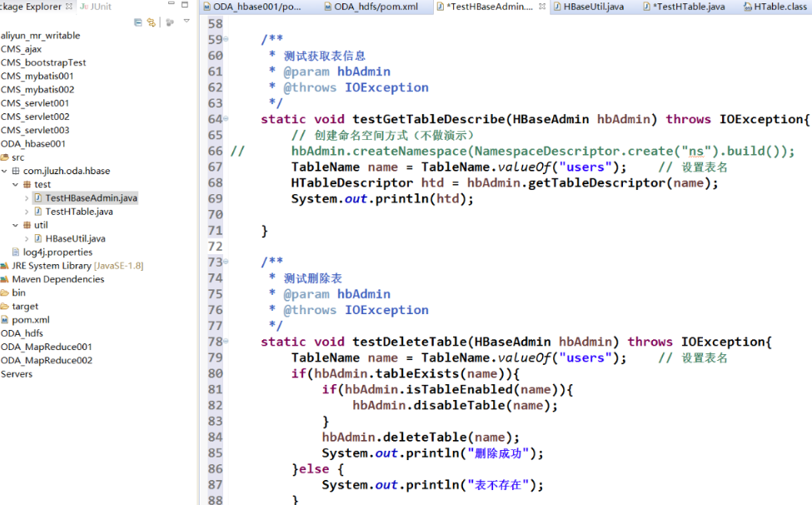Select the CMS_servlet002 project
The width and height of the screenshot is (812, 505).
coord(35,117)
